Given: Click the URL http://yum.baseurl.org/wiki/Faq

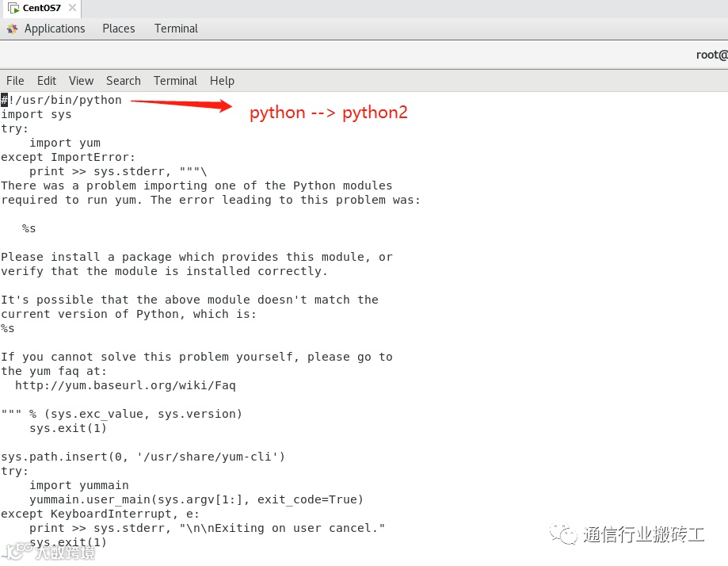Looking at the screenshot, I should click(x=125, y=386).
